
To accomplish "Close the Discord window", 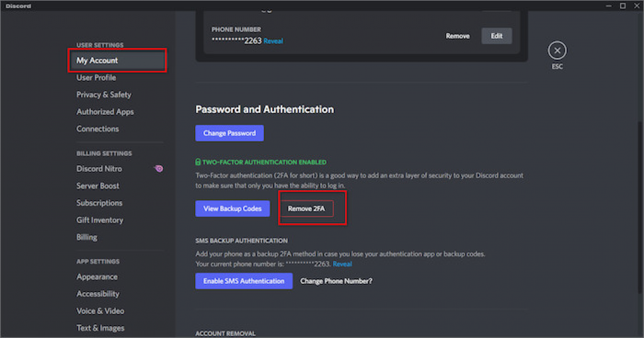I will (636, 6).
